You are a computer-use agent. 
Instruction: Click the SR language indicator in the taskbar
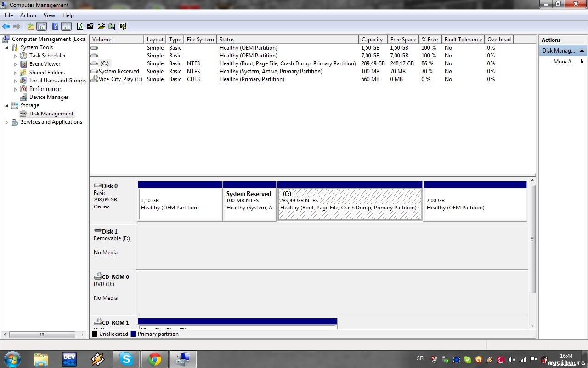[420, 358]
